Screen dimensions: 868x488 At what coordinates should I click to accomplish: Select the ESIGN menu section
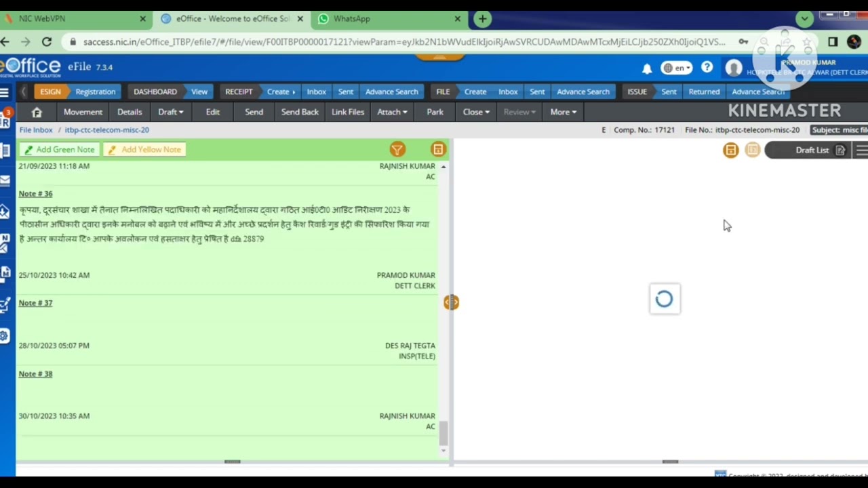50,91
